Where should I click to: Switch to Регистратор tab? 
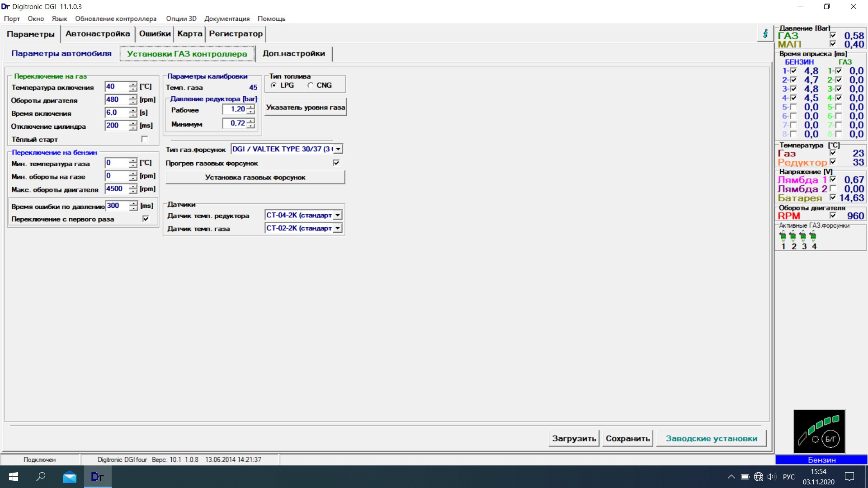click(236, 33)
